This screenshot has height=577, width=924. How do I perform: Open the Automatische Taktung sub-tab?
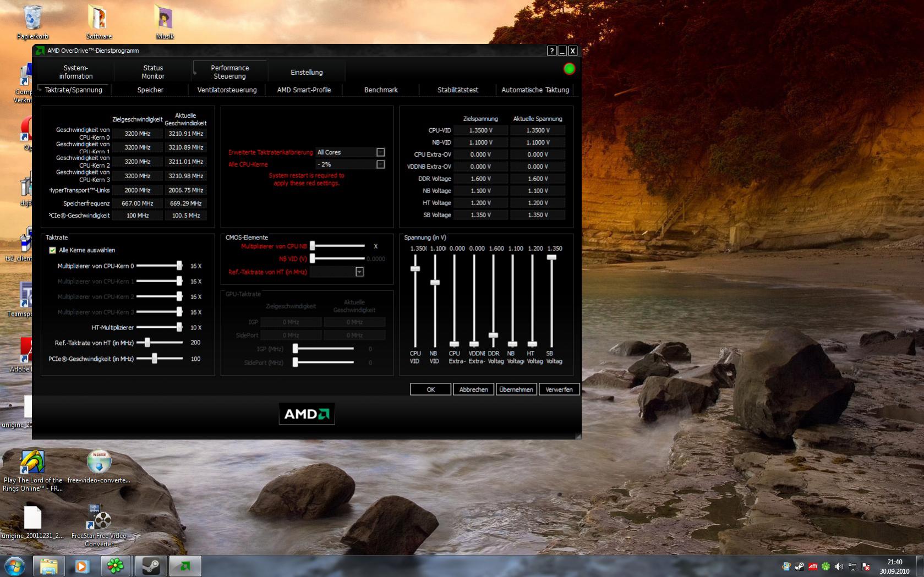click(535, 90)
